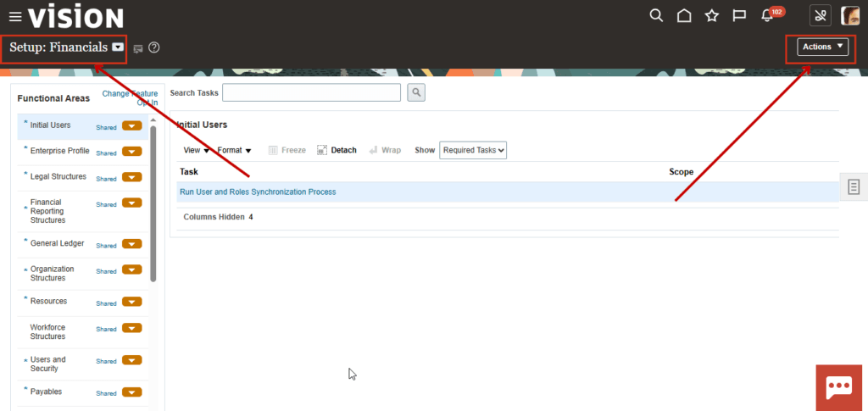868x411 pixels.
Task: Select Legal Structures functional area
Action: pyautogui.click(x=58, y=176)
